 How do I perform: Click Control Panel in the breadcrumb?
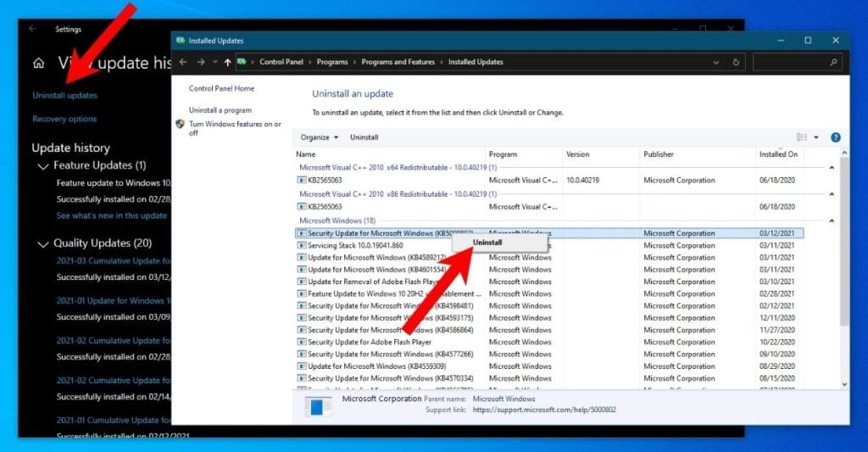[281, 62]
